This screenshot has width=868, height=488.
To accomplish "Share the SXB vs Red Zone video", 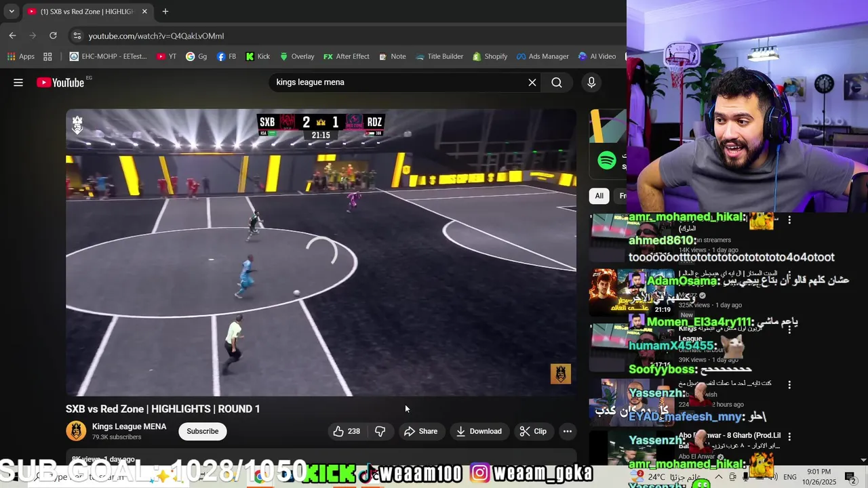I will pyautogui.click(x=421, y=431).
